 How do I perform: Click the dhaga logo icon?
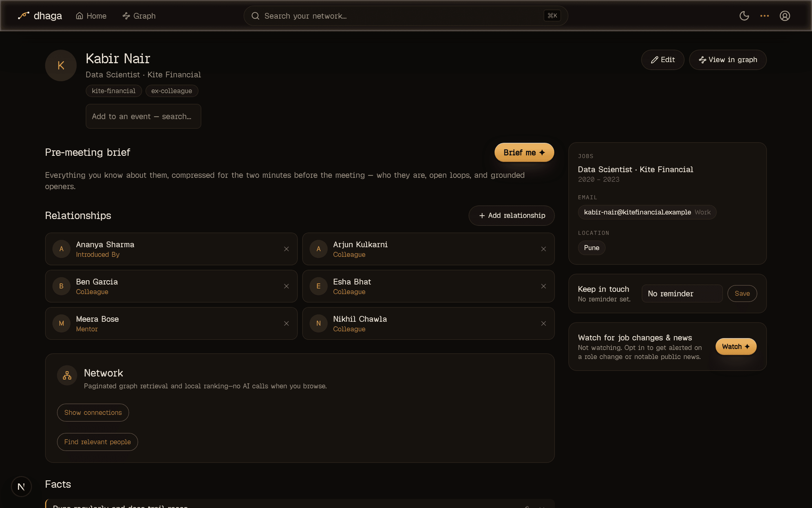pyautogui.click(x=23, y=16)
